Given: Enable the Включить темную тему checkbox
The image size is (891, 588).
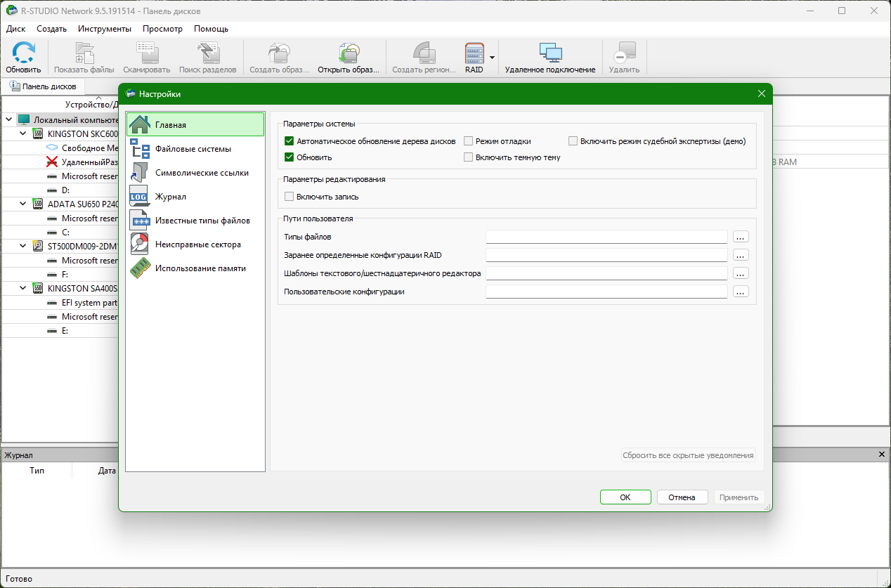Looking at the screenshot, I should coord(468,157).
